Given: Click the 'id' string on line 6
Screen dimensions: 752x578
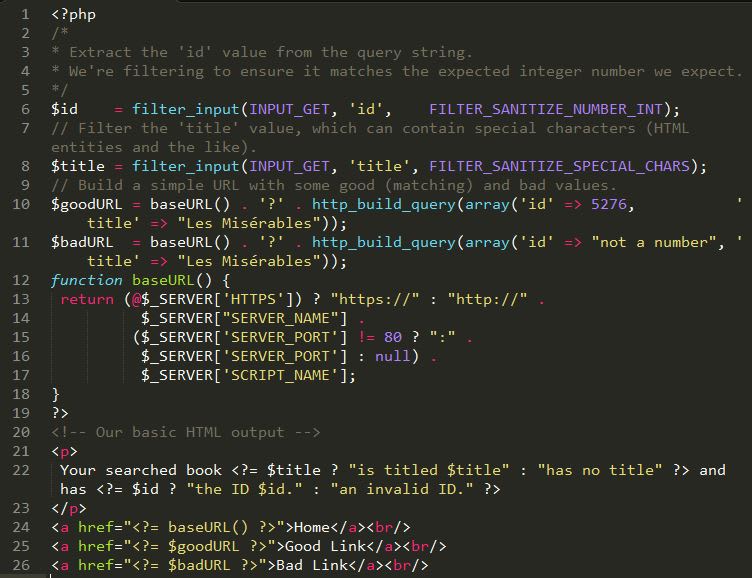Looking at the screenshot, I should (366, 109).
